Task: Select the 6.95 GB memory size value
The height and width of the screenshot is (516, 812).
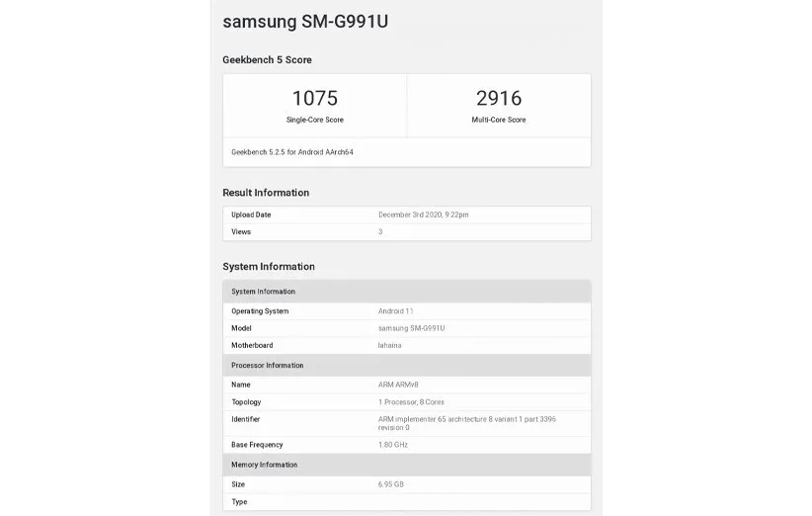Action: pyautogui.click(x=391, y=484)
